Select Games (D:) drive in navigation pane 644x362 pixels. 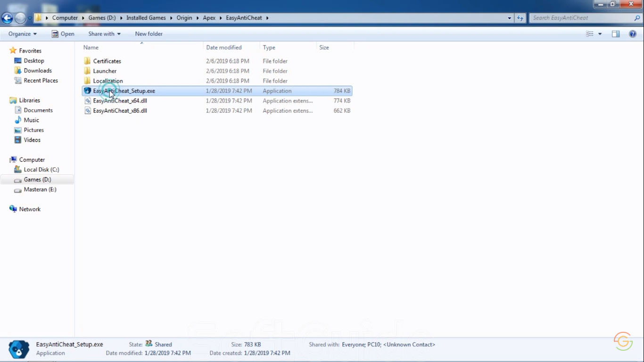coord(37,180)
